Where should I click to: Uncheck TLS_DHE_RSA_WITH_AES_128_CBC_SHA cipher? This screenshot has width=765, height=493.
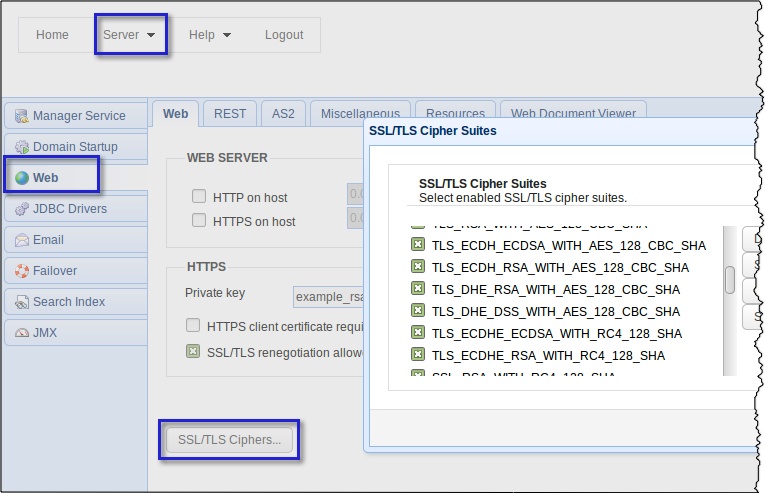[x=418, y=288]
